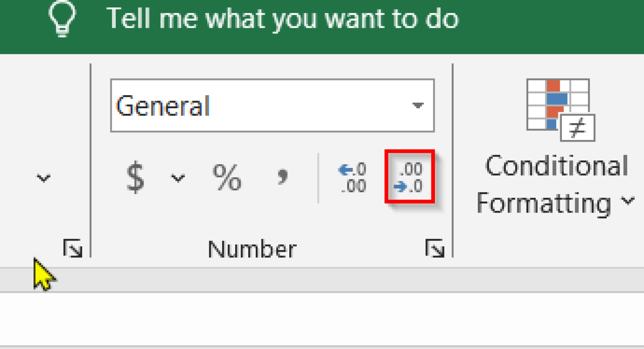Click the Increase Decimal icon
The width and height of the screenshot is (644, 349).
(x=352, y=178)
